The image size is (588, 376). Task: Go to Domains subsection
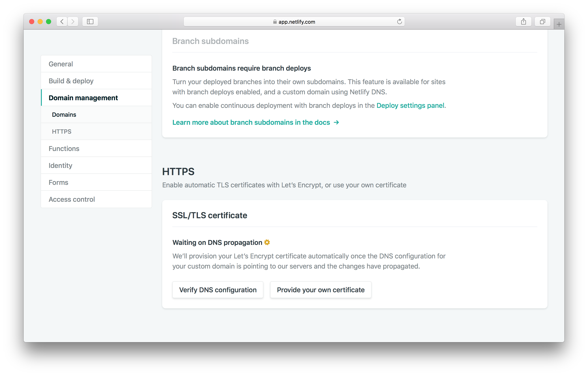point(64,115)
